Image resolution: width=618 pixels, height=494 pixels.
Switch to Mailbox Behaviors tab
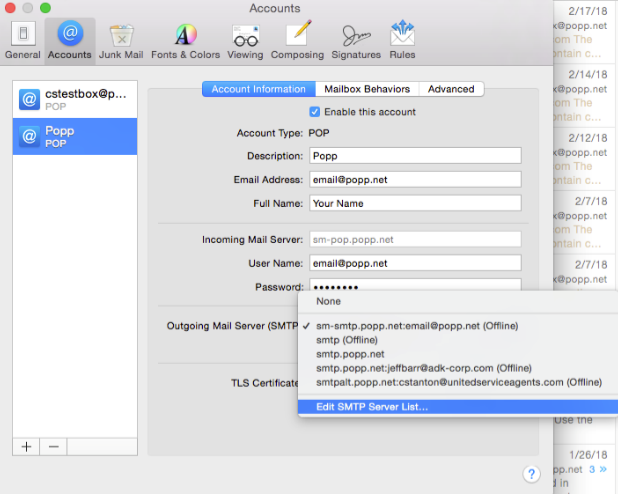[367, 89]
